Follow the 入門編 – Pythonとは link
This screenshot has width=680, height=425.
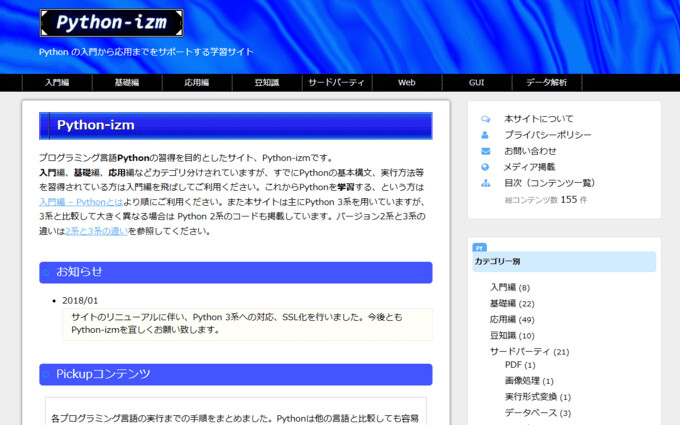pyautogui.click(x=81, y=202)
